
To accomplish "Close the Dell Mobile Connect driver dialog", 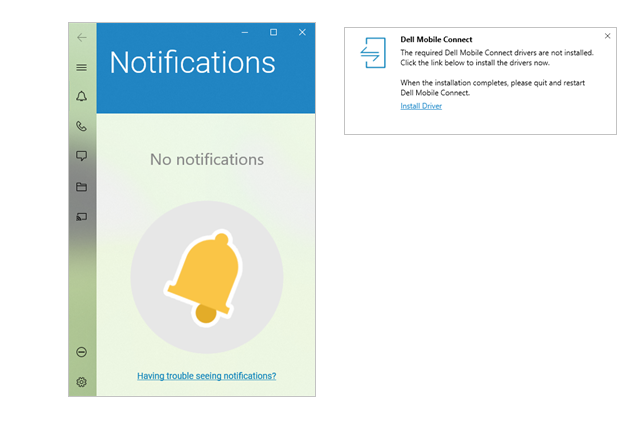I will pyautogui.click(x=607, y=36).
